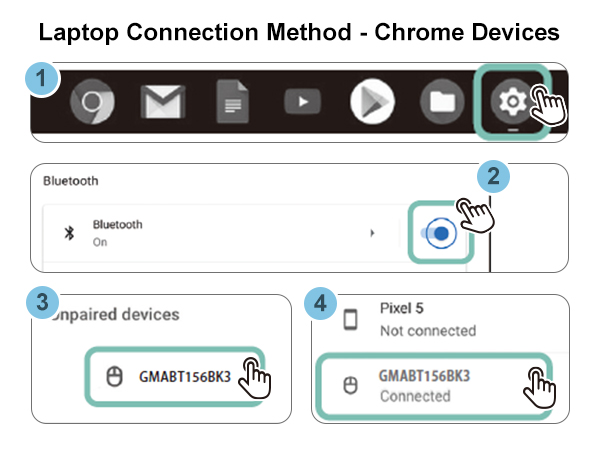Open Settings gear on the shelf
This screenshot has width=600, height=450.
(513, 102)
